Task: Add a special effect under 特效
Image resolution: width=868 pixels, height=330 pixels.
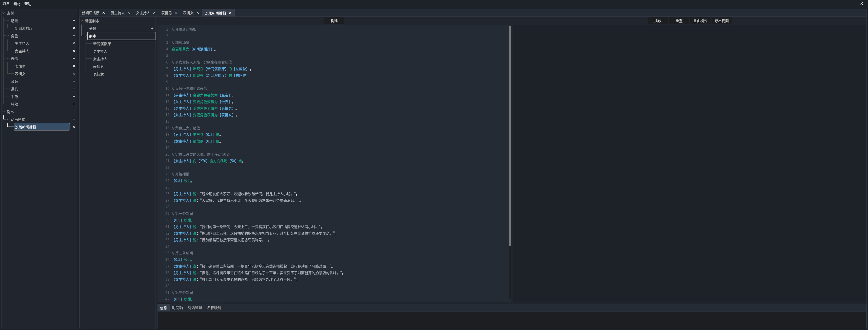Action: (x=74, y=104)
